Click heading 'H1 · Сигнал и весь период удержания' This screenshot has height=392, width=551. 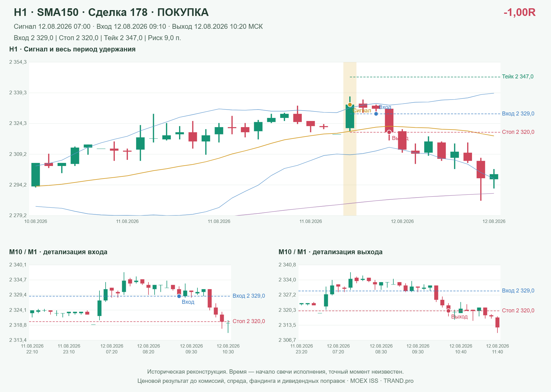tap(72, 49)
